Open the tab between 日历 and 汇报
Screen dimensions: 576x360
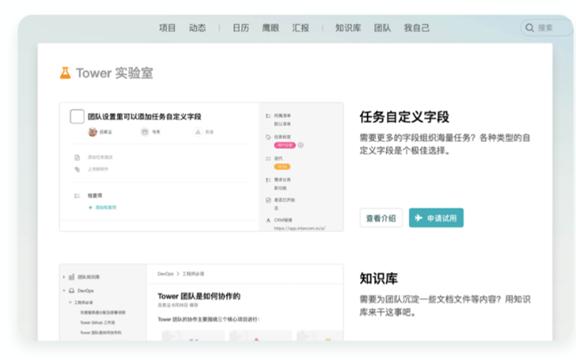pyautogui.click(x=270, y=28)
